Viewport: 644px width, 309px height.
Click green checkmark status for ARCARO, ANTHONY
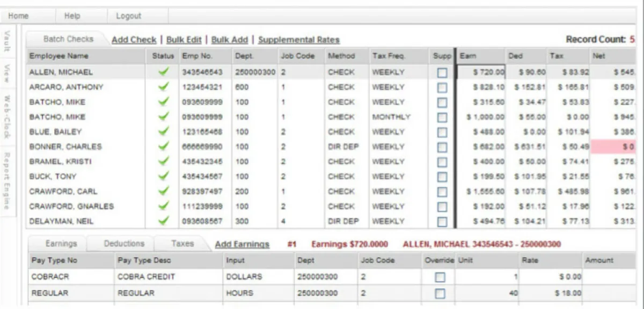(x=164, y=86)
